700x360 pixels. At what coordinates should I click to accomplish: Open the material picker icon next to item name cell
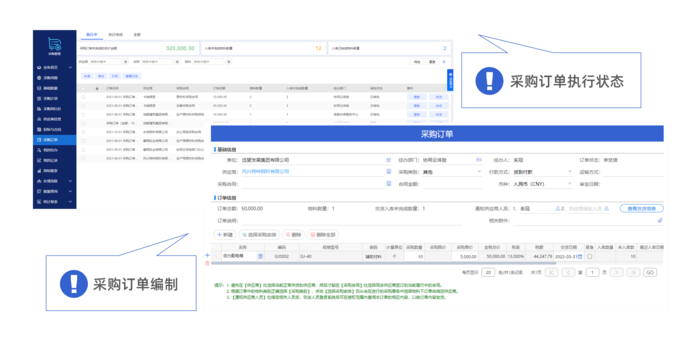(260, 256)
